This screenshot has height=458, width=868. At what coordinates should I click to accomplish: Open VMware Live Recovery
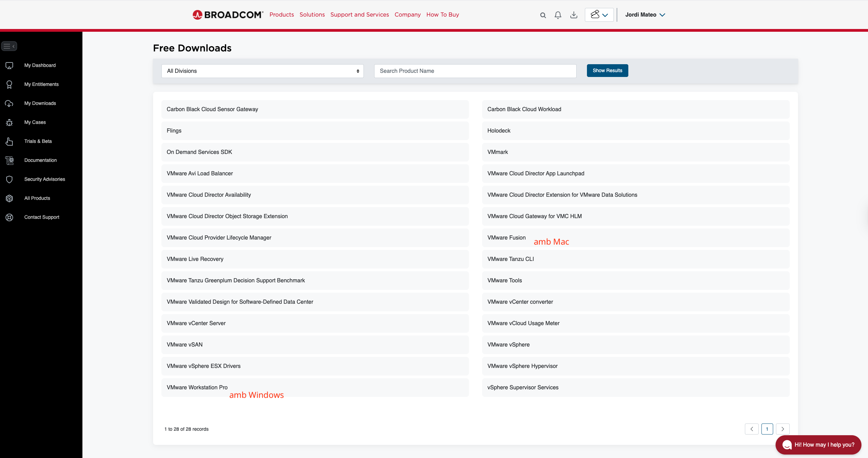pyautogui.click(x=315, y=259)
